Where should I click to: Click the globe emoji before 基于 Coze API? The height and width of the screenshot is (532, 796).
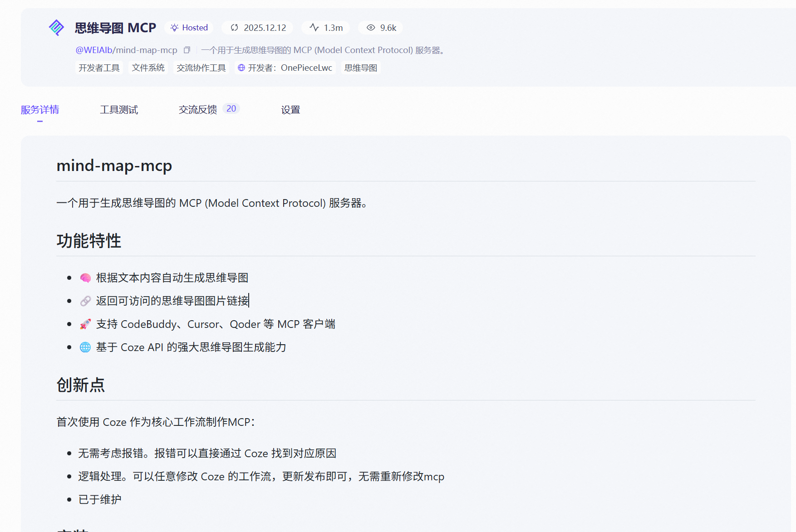85,347
